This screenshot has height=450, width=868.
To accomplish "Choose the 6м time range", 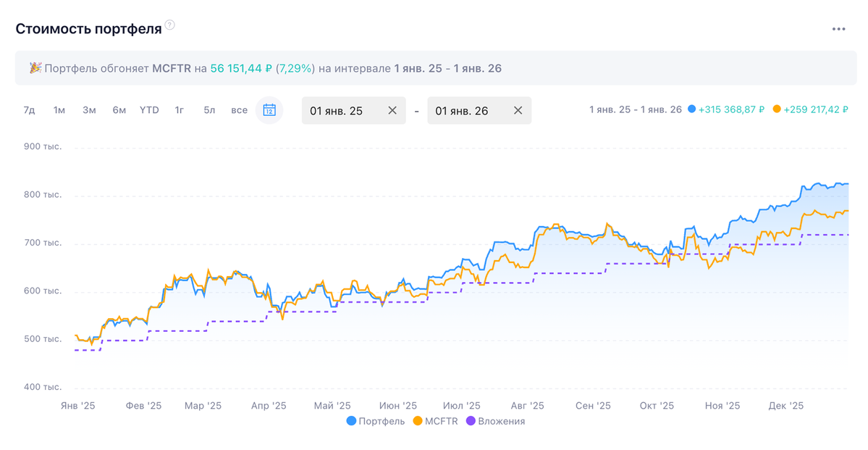I will (119, 110).
